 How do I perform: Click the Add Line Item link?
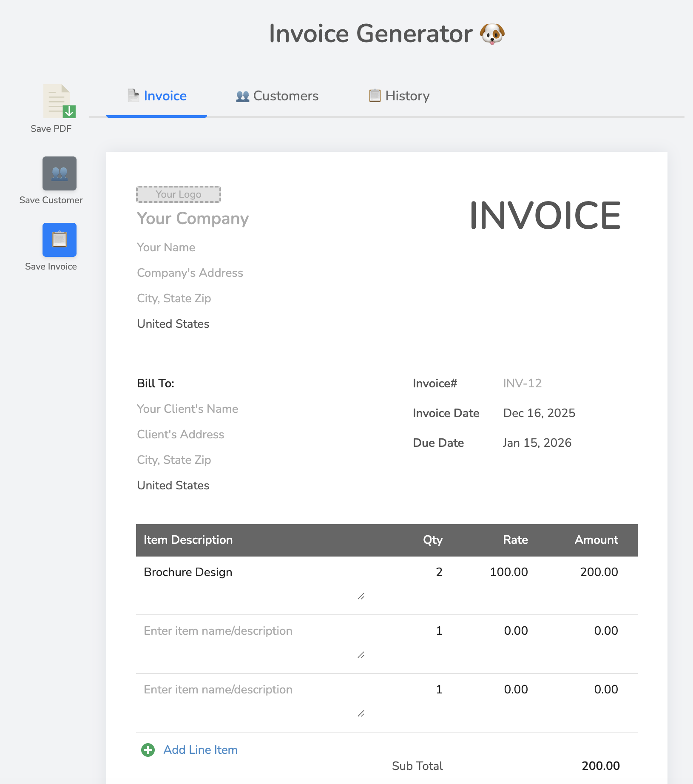200,750
